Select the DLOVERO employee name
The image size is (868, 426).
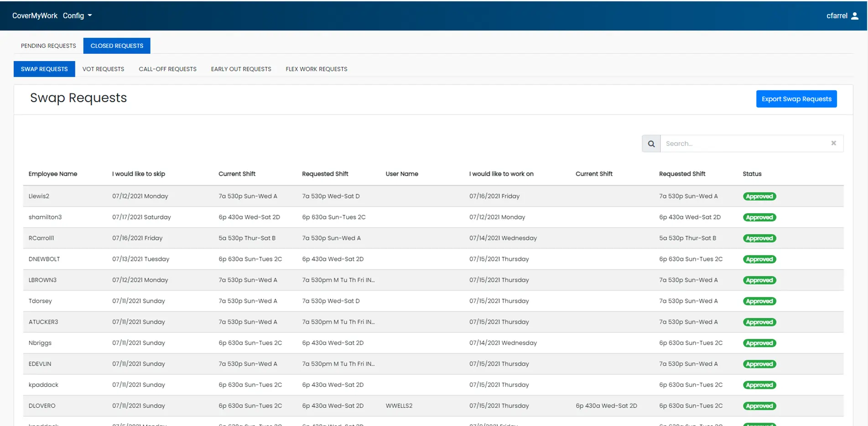click(x=42, y=406)
